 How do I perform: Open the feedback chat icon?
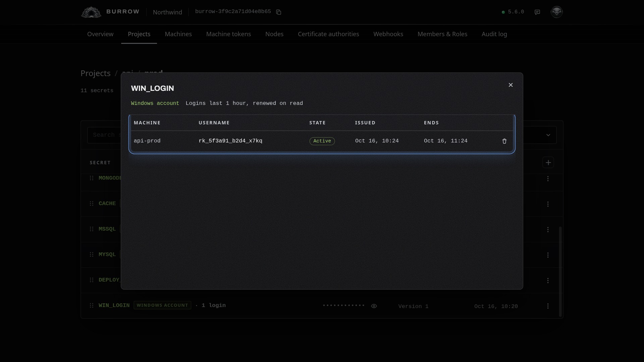point(537,12)
